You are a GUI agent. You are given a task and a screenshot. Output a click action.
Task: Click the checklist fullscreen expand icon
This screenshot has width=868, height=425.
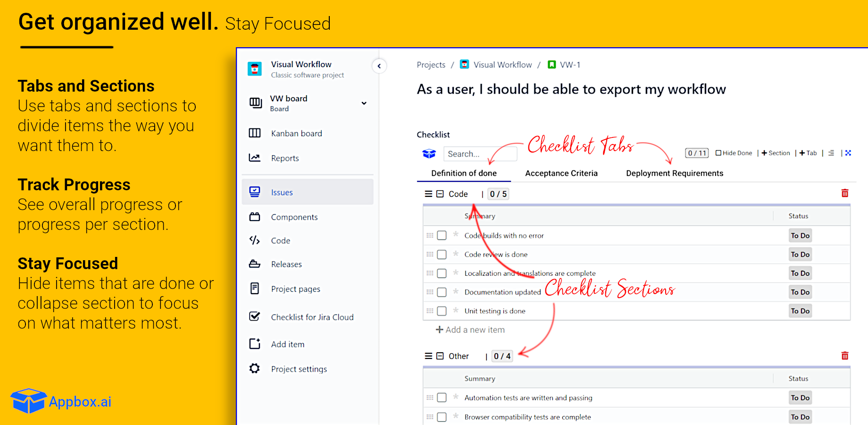click(848, 153)
